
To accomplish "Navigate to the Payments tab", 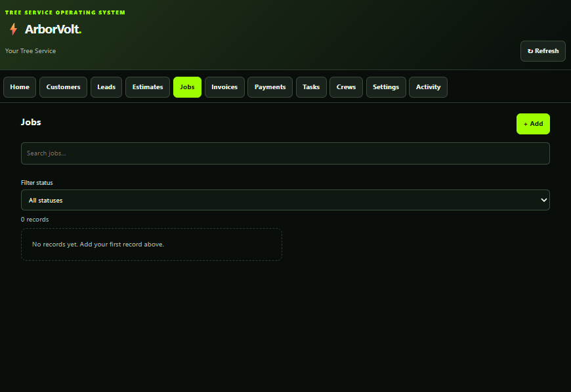I will 270,87.
